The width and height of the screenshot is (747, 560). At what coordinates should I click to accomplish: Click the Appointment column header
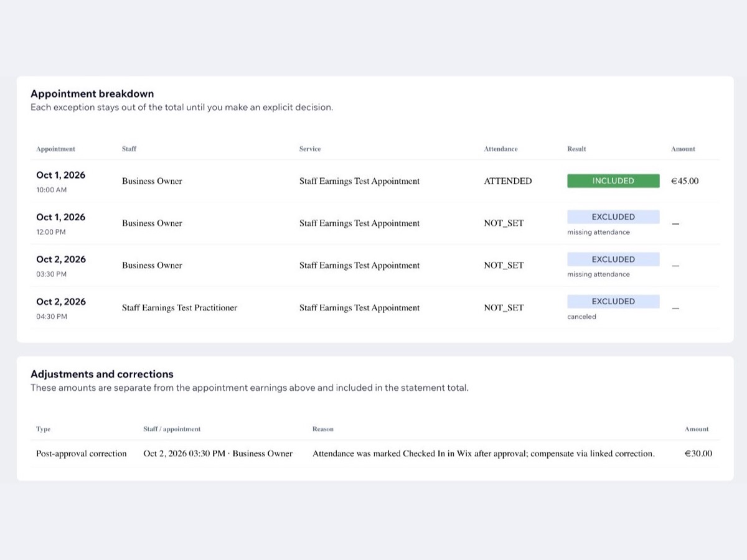[x=55, y=149]
